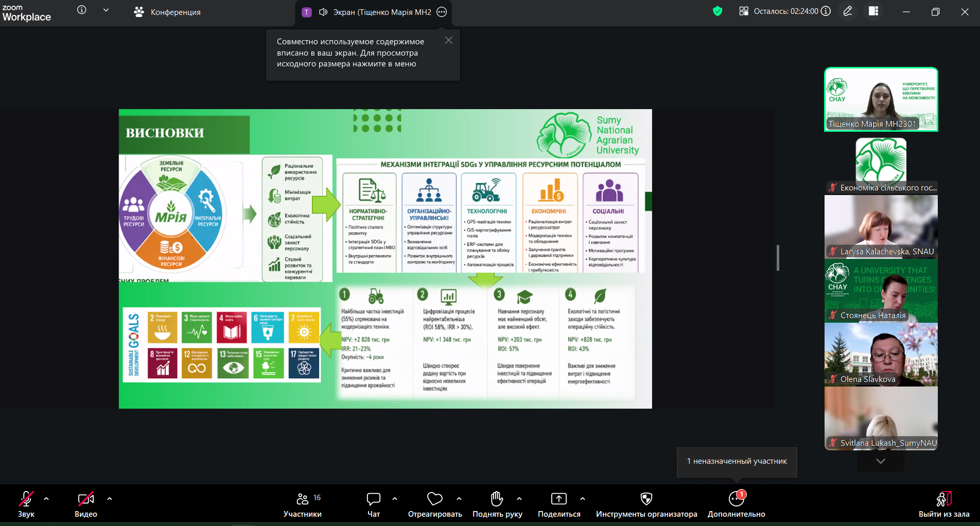The height and width of the screenshot is (526, 980).
Task: Open the Чат chat panel
Action: 373,504
